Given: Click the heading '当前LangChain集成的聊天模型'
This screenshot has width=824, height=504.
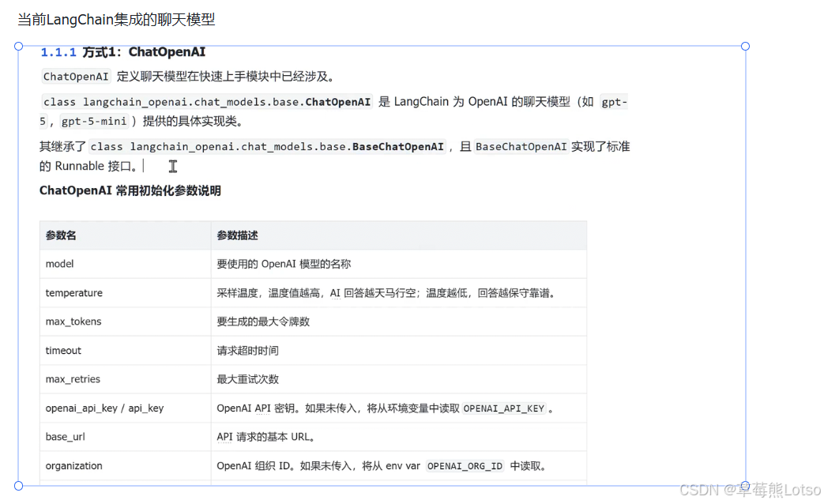Looking at the screenshot, I should pos(116,20).
